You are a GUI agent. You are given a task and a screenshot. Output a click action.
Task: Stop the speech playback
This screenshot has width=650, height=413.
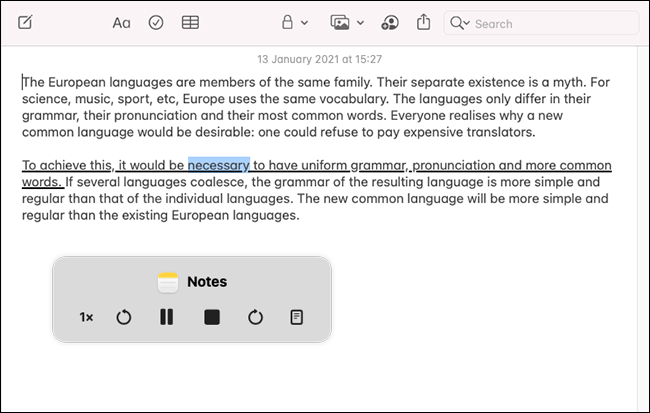click(x=211, y=317)
